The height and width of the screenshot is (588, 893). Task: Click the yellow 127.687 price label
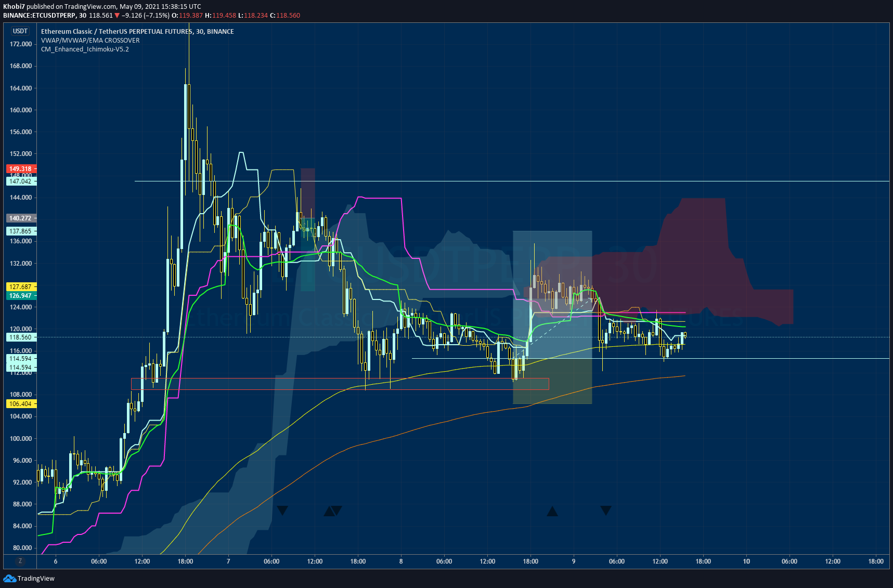(21, 286)
